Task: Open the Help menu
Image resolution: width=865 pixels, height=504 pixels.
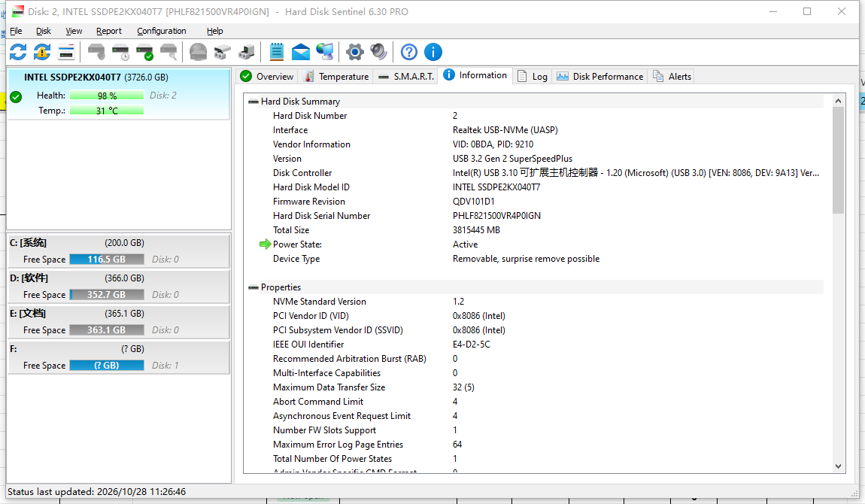Action: coord(214,31)
